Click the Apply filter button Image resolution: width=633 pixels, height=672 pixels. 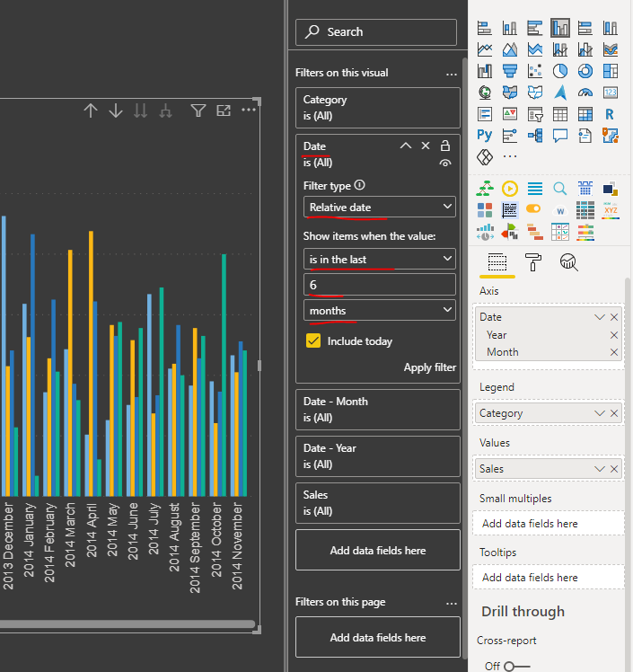429,367
